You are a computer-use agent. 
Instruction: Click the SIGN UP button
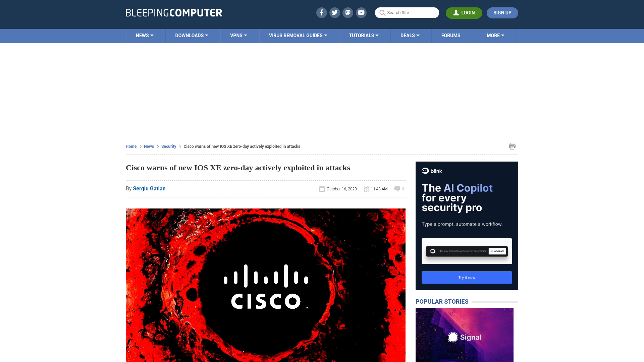[502, 13]
